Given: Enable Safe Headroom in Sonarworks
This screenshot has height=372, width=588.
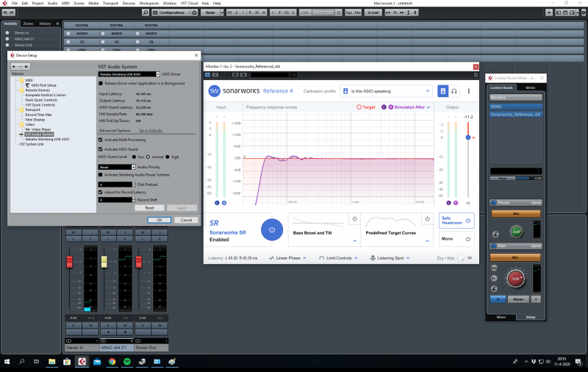Looking at the screenshot, I should tap(456, 221).
